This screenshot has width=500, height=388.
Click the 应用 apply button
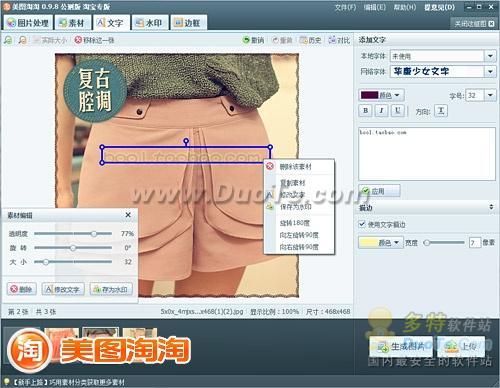pyautogui.click(x=380, y=191)
